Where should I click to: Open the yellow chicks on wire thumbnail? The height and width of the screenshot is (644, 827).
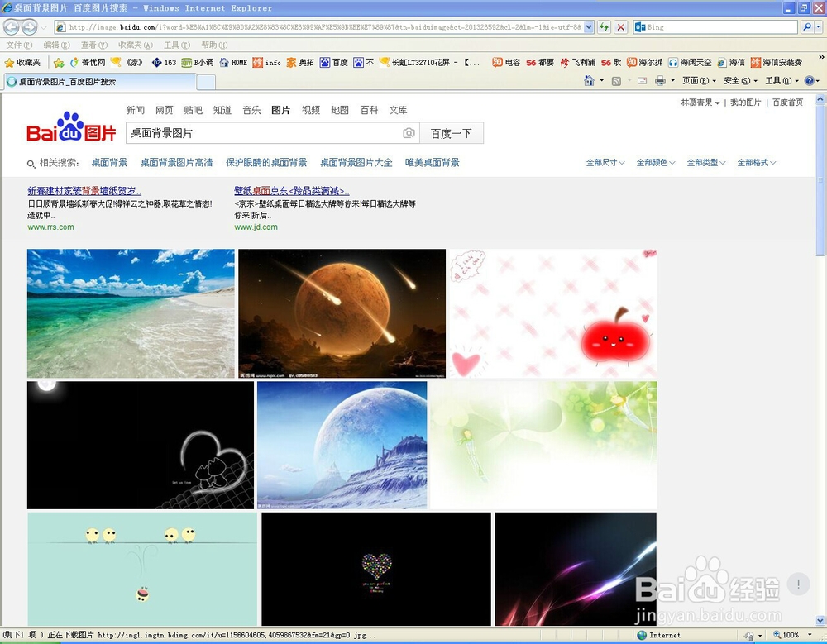(x=142, y=569)
